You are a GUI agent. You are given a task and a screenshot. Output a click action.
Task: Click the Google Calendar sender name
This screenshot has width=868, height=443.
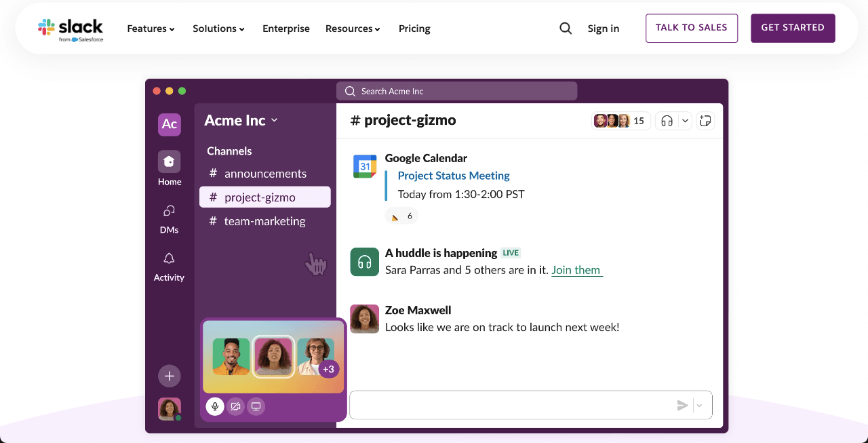pyautogui.click(x=426, y=158)
